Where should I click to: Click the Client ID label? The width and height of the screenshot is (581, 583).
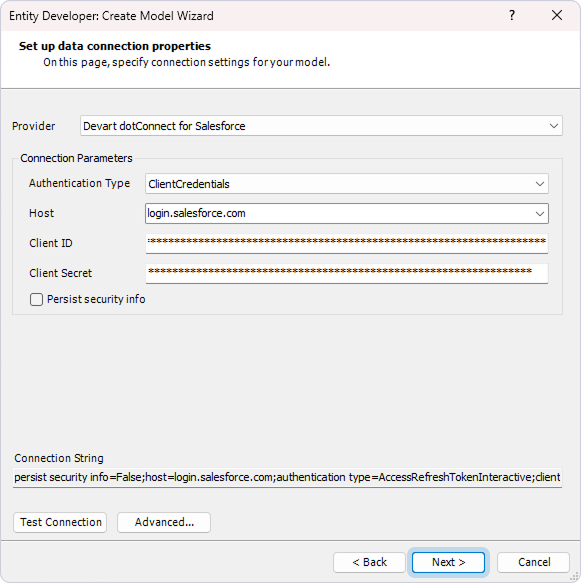tap(51, 243)
